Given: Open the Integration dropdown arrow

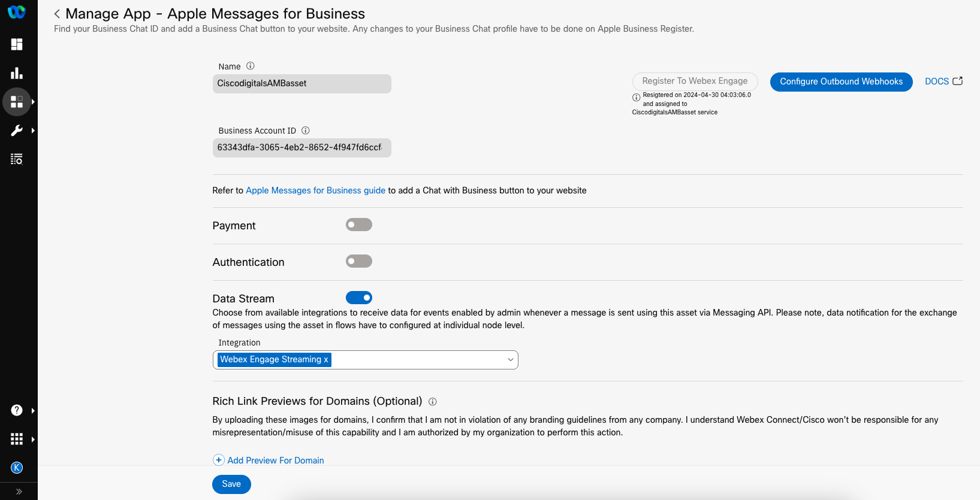Looking at the screenshot, I should (x=511, y=360).
